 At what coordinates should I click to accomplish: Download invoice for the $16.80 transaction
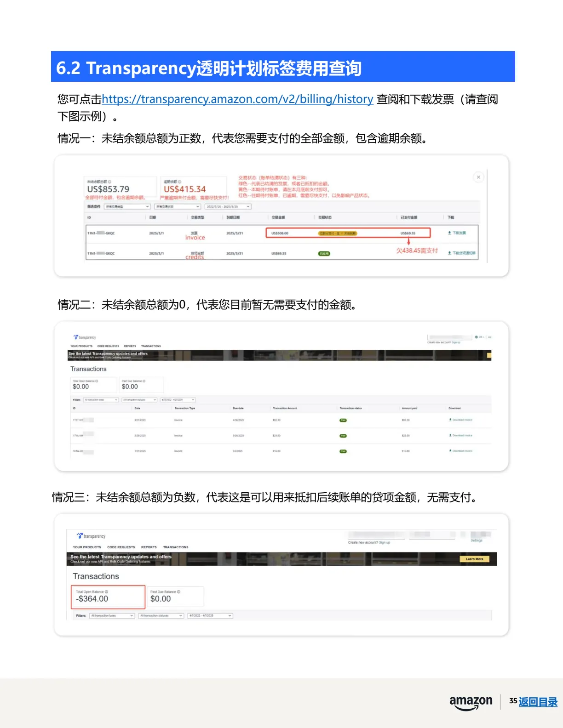tap(461, 451)
